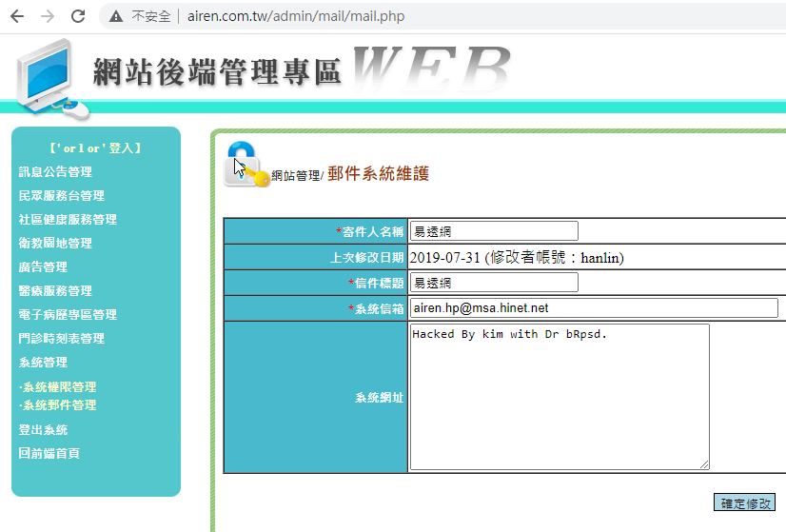Screen dimensions: 786x532
Task: Click the 網站管理 breadcrumb text
Action: coord(296,175)
